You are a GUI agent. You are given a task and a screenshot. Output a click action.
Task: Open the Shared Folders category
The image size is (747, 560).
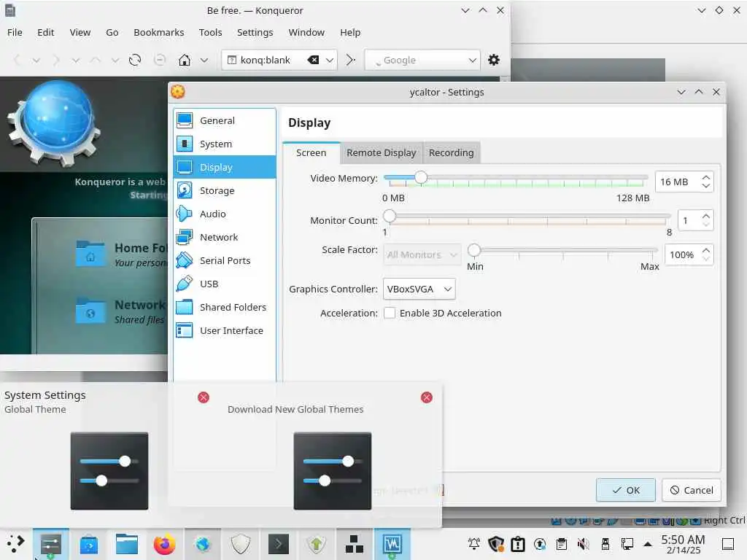point(225,307)
